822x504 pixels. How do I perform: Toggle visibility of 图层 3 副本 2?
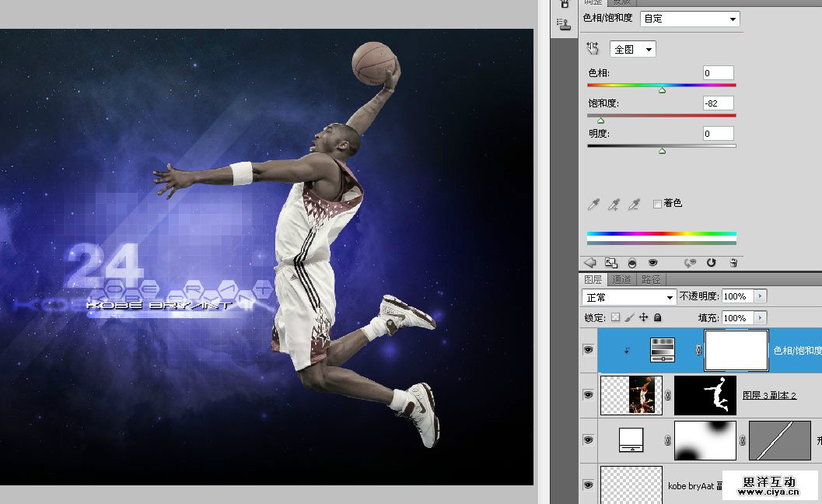(x=589, y=395)
